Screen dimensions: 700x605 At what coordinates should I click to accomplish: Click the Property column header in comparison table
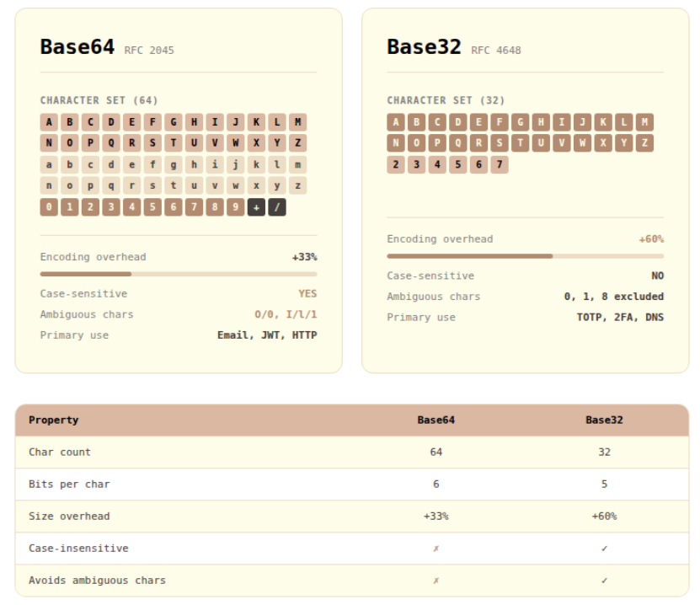point(52,420)
